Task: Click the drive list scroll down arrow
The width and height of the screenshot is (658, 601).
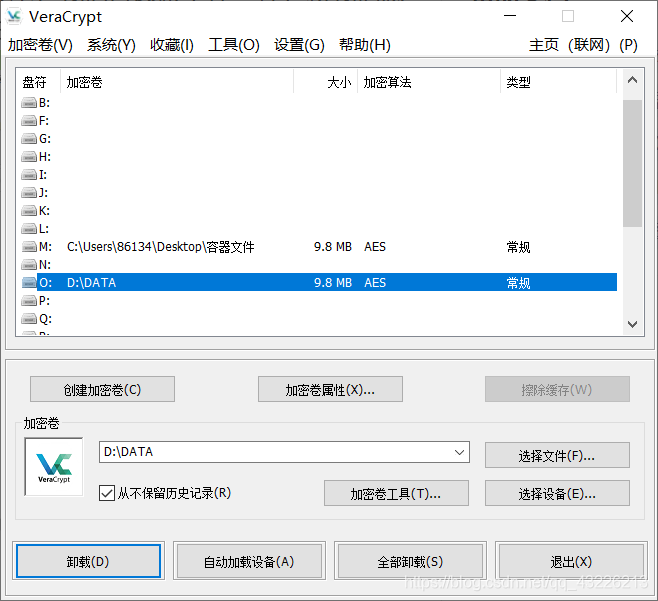Action: tap(632, 324)
